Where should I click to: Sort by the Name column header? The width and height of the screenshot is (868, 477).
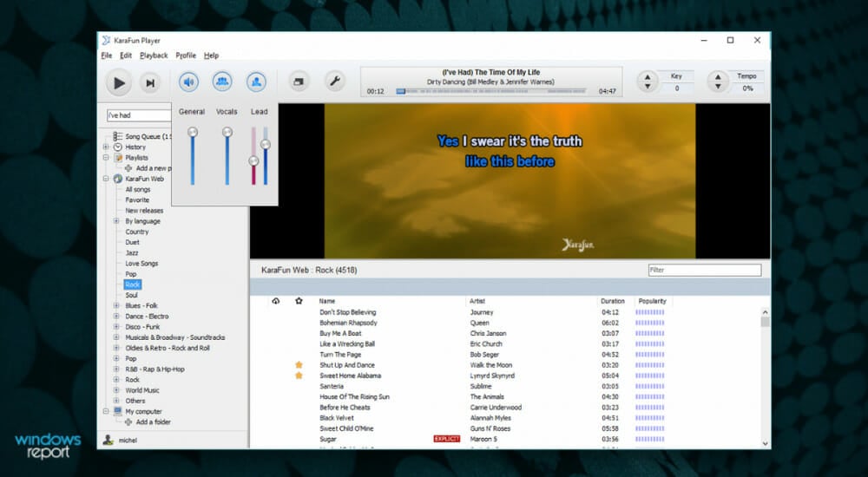click(327, 301)
